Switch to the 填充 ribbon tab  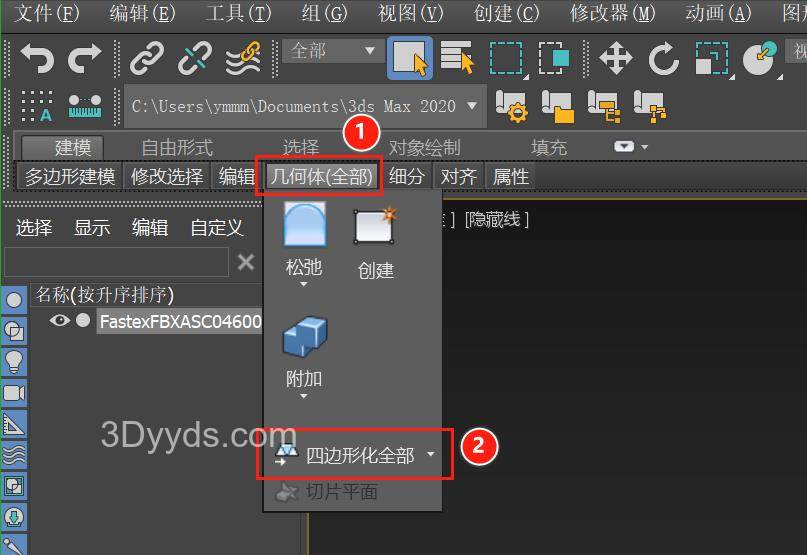tap(549, 148)
